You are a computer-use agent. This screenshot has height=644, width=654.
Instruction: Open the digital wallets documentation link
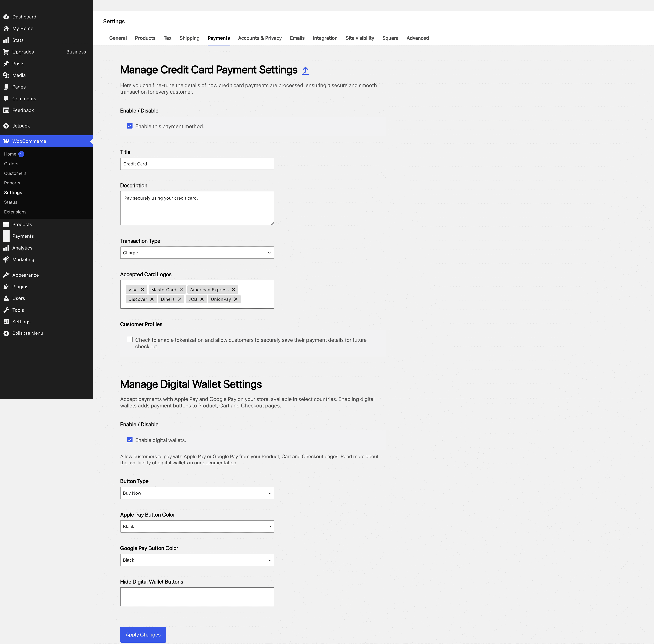pyautogui.click(x=219, y=462)
